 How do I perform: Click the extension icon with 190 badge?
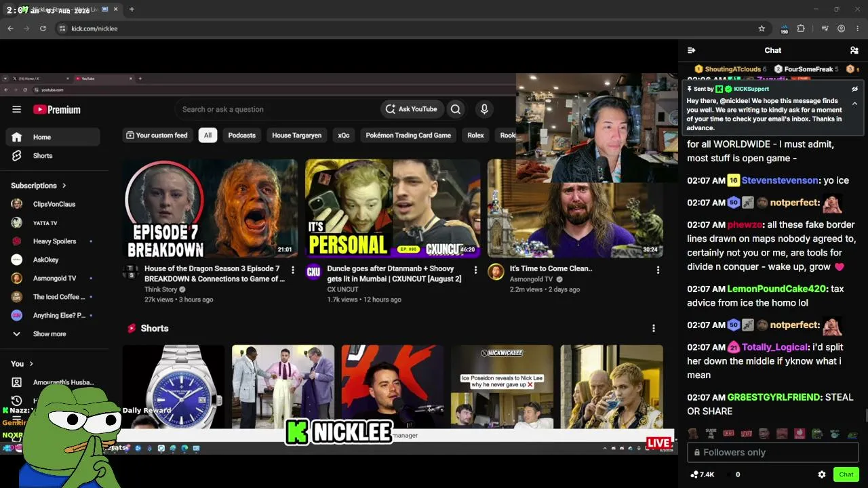point(784,29)
